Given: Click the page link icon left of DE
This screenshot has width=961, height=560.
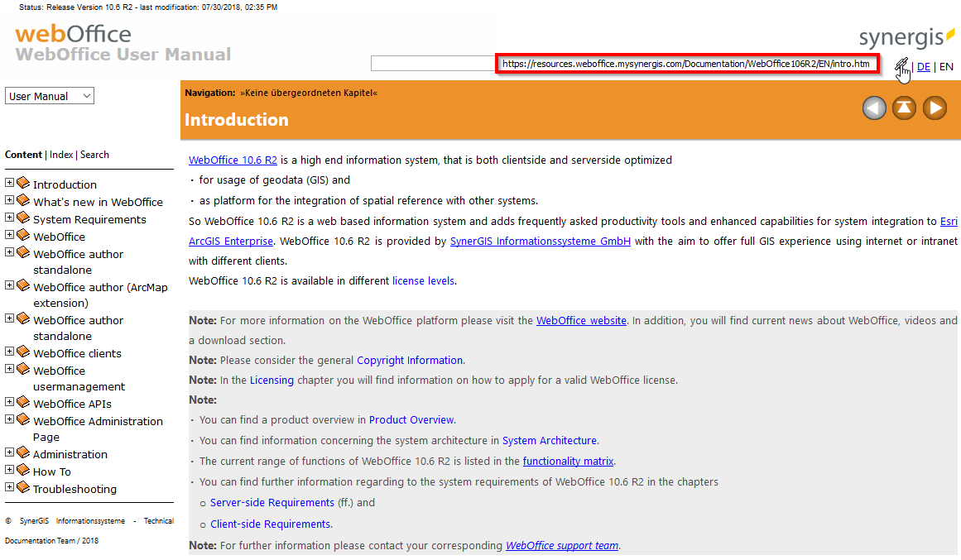Looking at the screenshot, I should click(901, 66).
